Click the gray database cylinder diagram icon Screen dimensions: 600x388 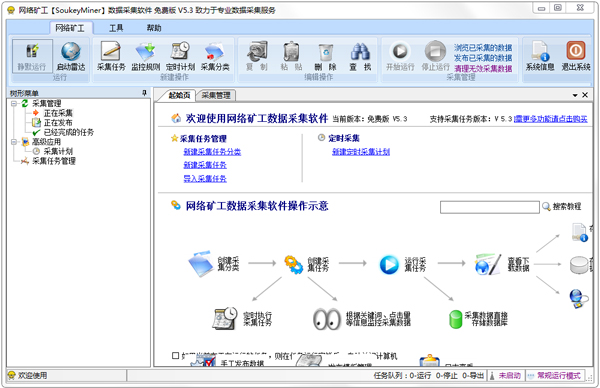pos(579,265)
